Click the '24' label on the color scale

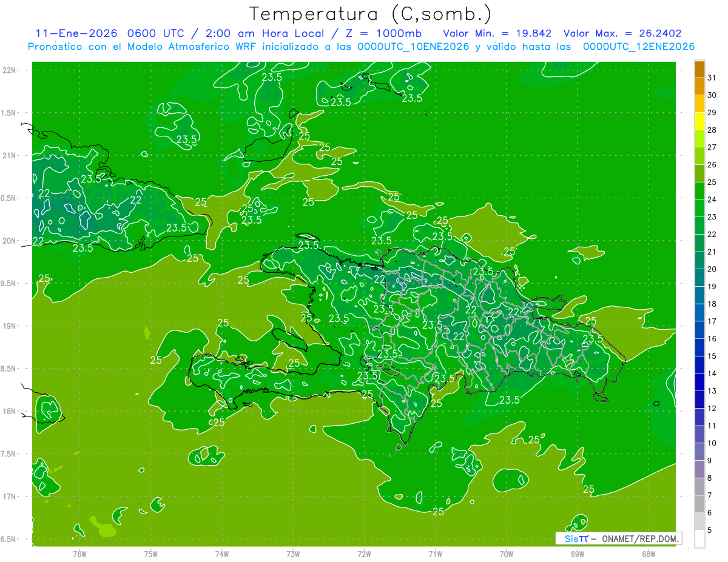(x=712, y=199)
